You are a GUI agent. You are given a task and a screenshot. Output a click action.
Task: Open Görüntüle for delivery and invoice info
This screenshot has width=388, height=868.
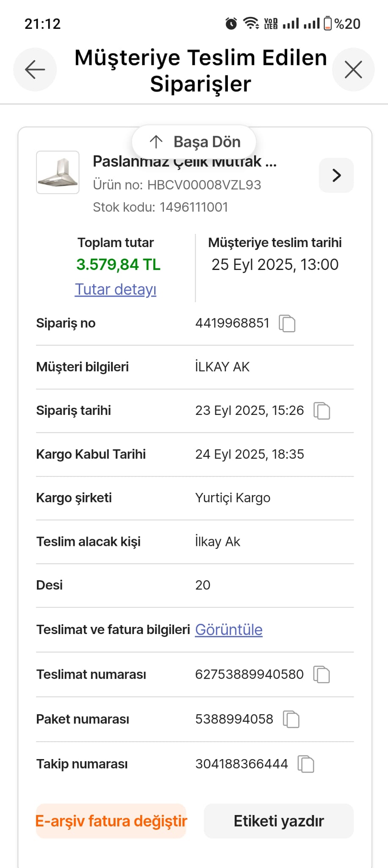point(229,630)
